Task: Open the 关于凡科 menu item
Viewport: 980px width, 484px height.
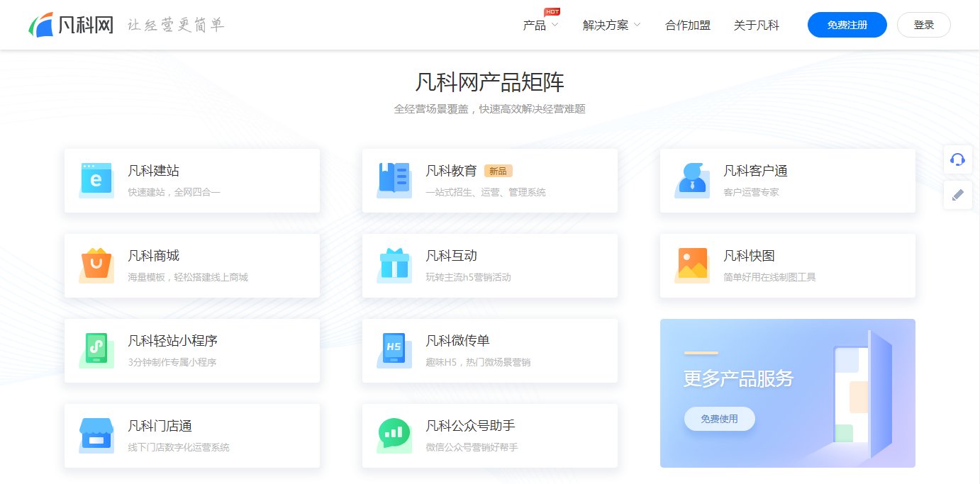Action: pyautogui.click(x=757, y=25)
